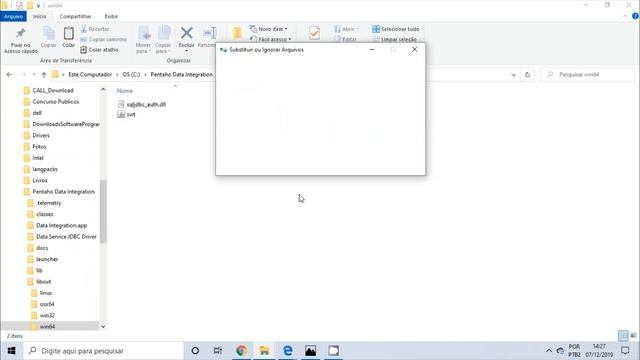Screen dimensions: 640x360
Task: Click the Colar clipboard icon
Action: (x=69, y=33)
